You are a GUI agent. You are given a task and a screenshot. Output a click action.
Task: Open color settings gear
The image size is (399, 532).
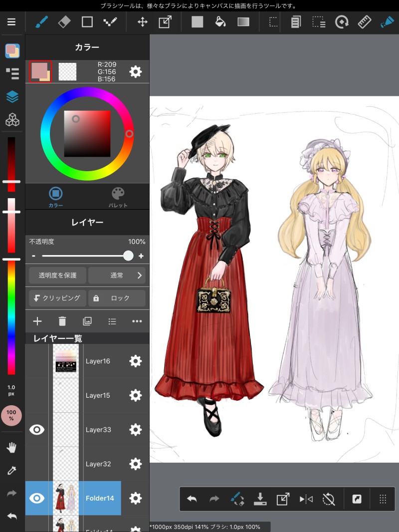point(136,71)
